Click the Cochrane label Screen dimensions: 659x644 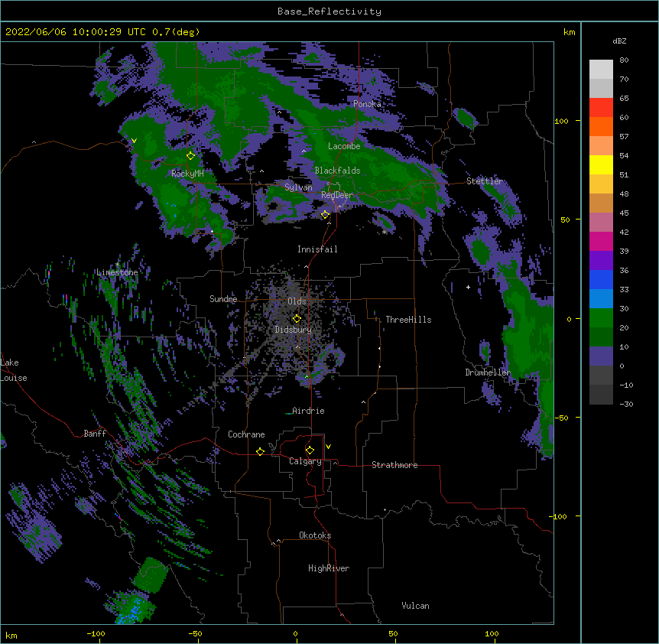[246, 434]
